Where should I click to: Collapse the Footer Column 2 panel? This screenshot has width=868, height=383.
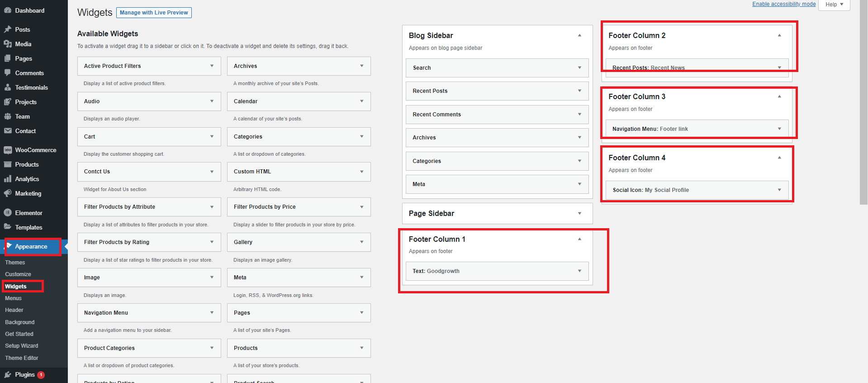[779, 35]
